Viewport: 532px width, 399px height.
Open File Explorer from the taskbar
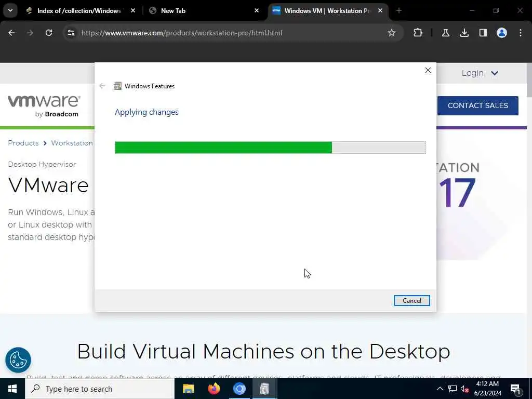pyautogui.click(x=188, y=389)
